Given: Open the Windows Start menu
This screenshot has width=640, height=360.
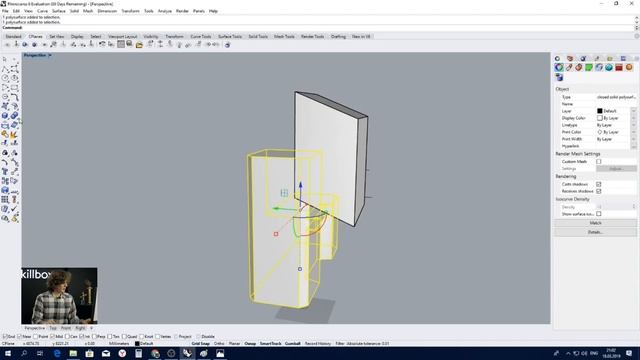Looking at the screenshot, I should [8, 353].
